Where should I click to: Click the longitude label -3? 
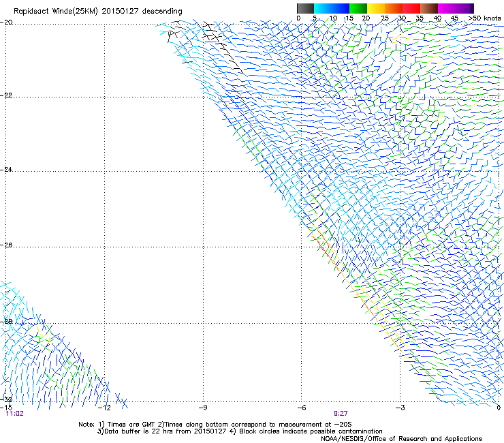pos(400,408)
